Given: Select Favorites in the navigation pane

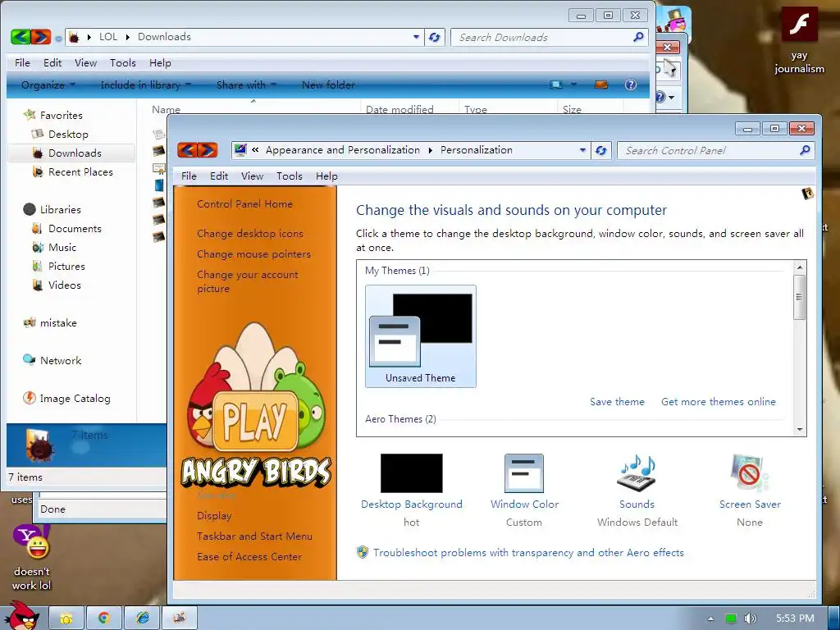Looking at the screenshot, I should pos(61,115).
